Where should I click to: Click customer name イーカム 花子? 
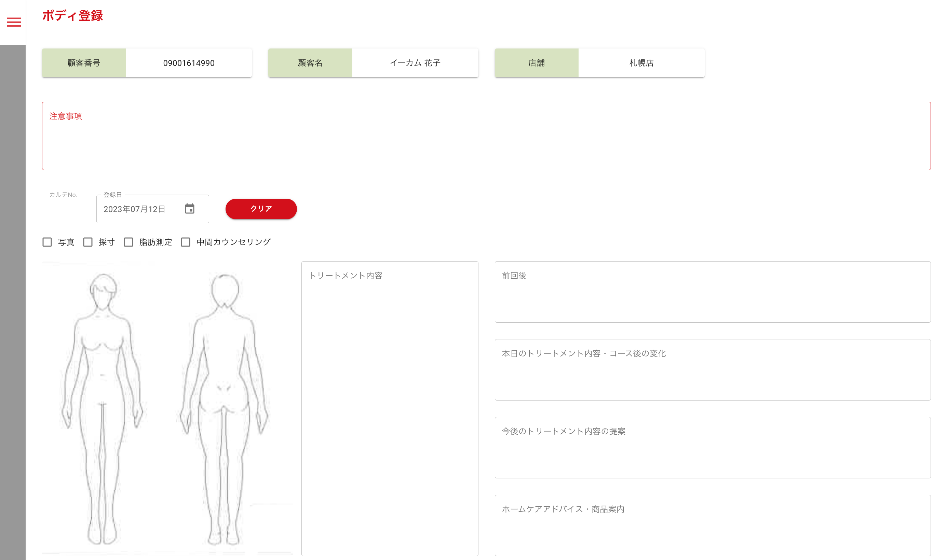coord(415,63)
